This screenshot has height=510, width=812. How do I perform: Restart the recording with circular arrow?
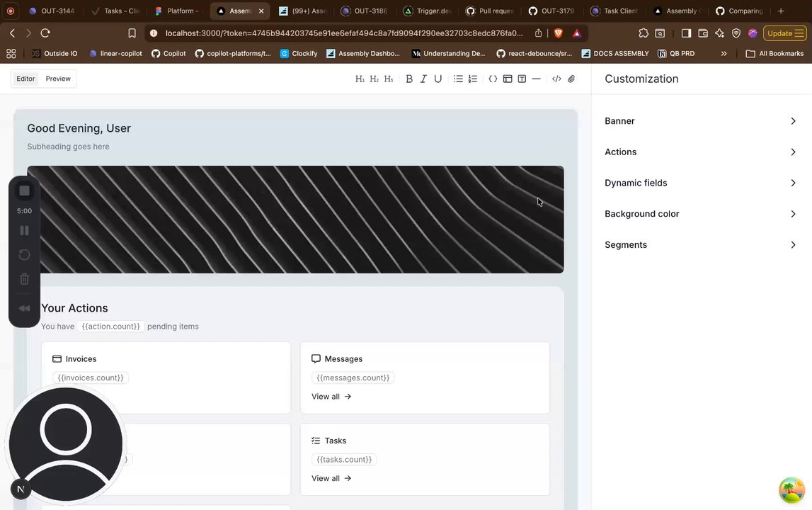click(x=24, y=254)
